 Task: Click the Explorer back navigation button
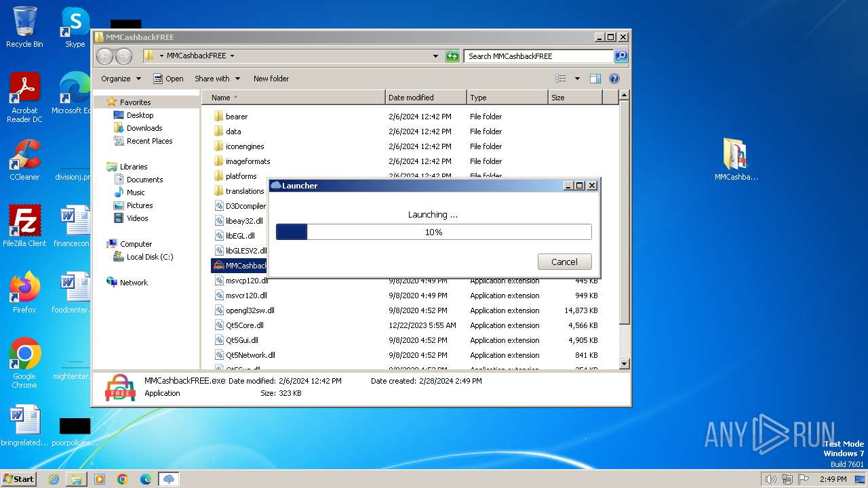[x=105, y=56]
